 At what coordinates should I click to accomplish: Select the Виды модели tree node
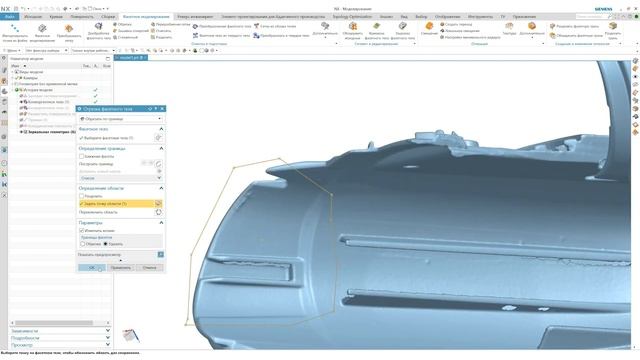[x=31, y=72]
